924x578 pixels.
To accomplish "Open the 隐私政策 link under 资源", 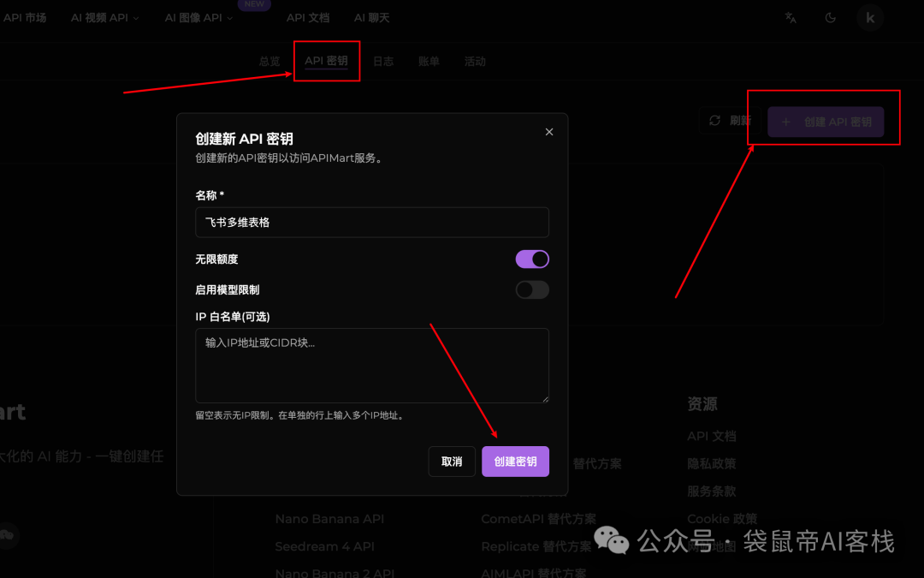I will tap(713, 462).
